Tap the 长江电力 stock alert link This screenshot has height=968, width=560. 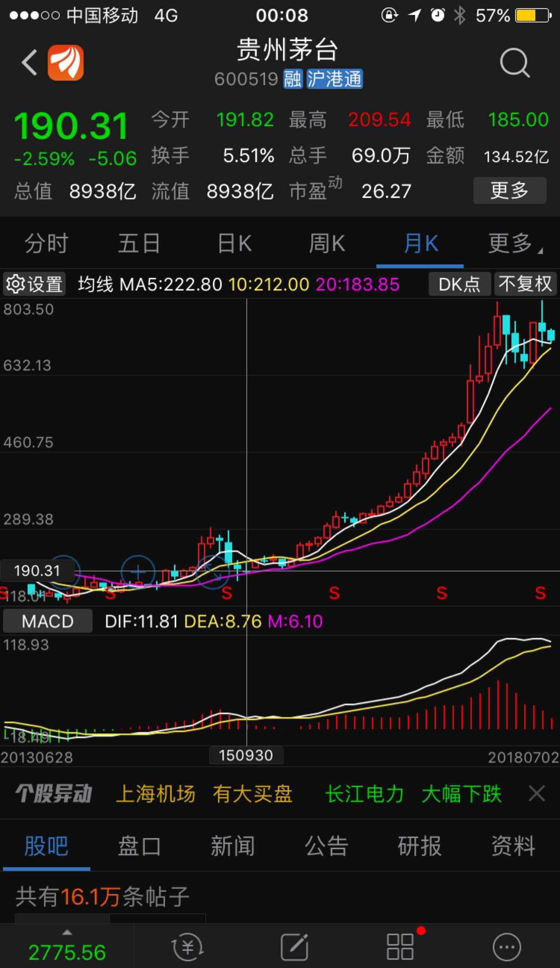click(x=364, y=794)
